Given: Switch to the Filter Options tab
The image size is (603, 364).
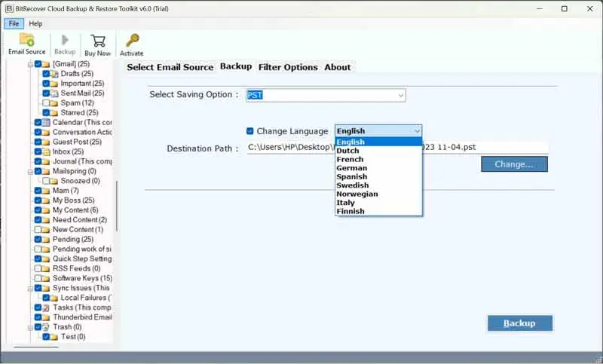Looking at the screenshot, I should click(288, 67).
